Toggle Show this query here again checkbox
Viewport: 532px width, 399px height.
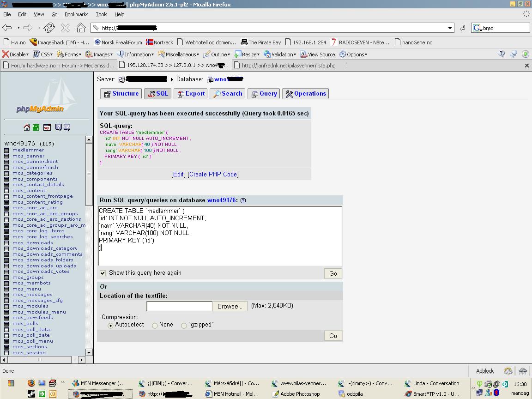point(103,273)
